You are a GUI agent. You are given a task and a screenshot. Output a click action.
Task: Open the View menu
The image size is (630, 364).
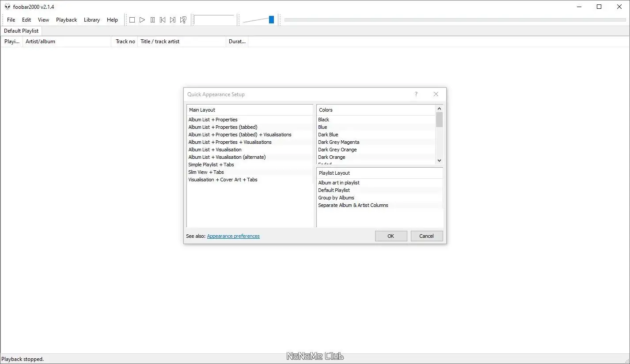click(43, 20)
